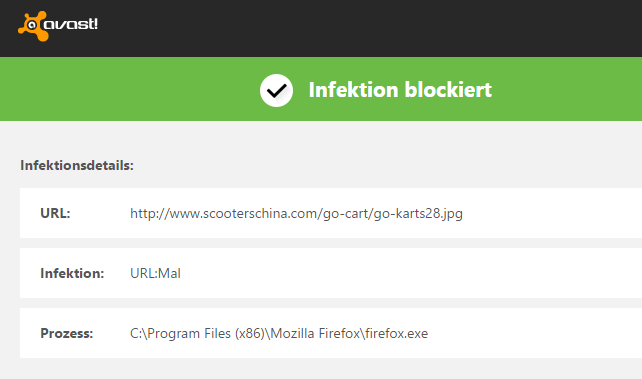
Task: Select the firefox.exe process path text
Action: tap(279, 334)
